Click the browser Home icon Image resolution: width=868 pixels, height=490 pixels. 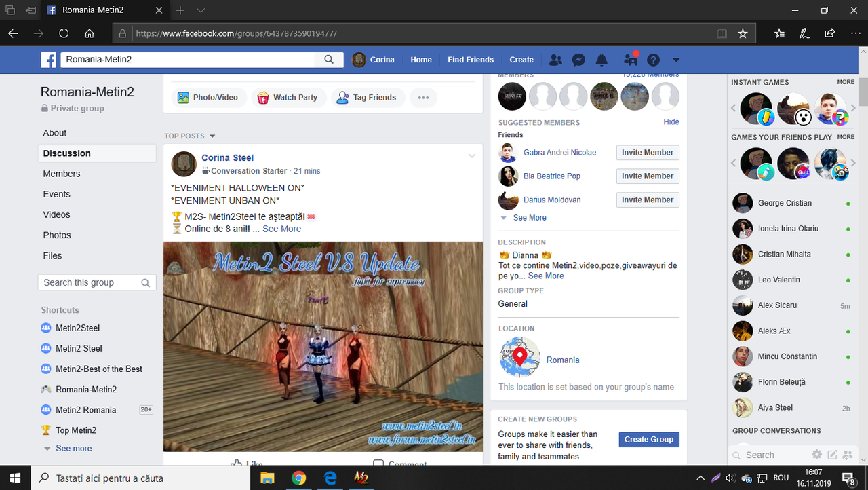[90, 33]
